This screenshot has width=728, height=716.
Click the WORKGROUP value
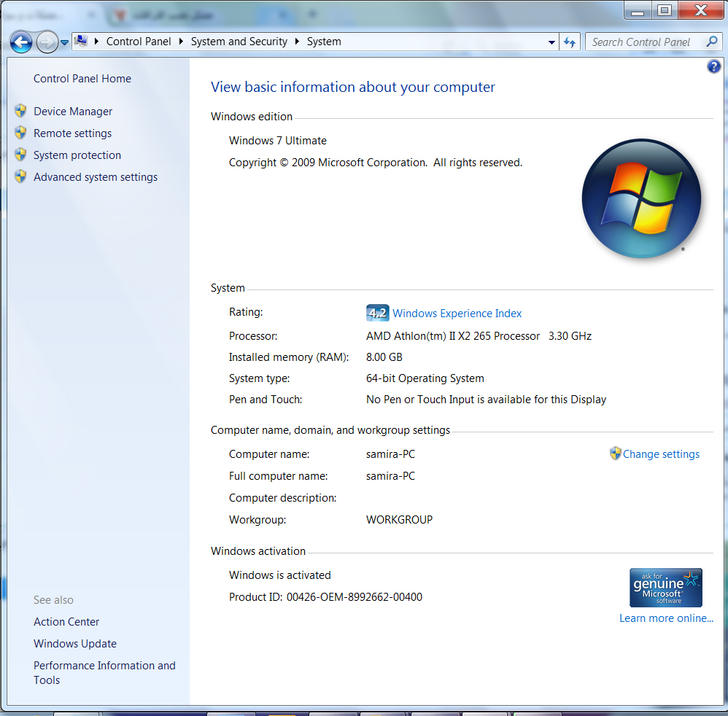(x=399, y=520)
